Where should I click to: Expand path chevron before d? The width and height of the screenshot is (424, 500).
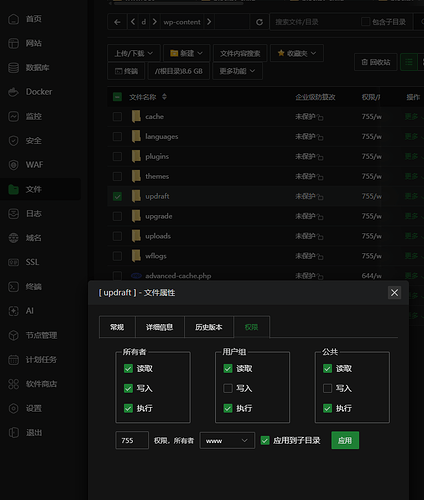pos(133,22)
